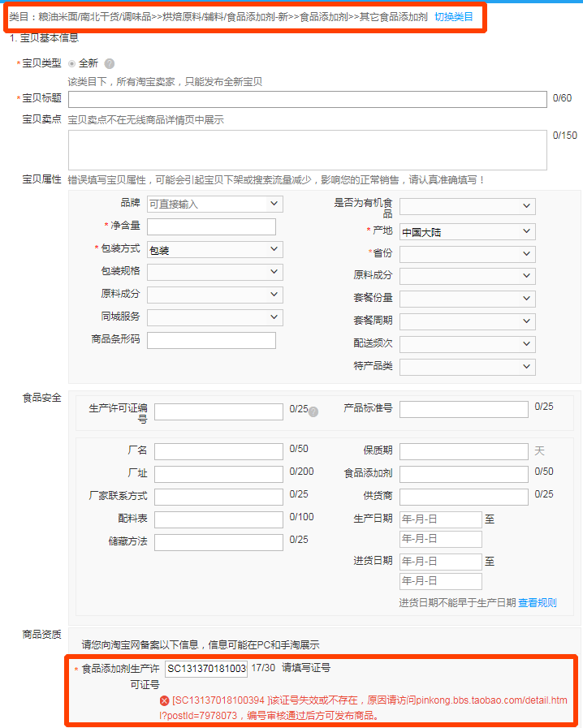Click the help icon beside 生产许可证编号 counter
This screenshot has width=583, height=728.
[313, 411]
